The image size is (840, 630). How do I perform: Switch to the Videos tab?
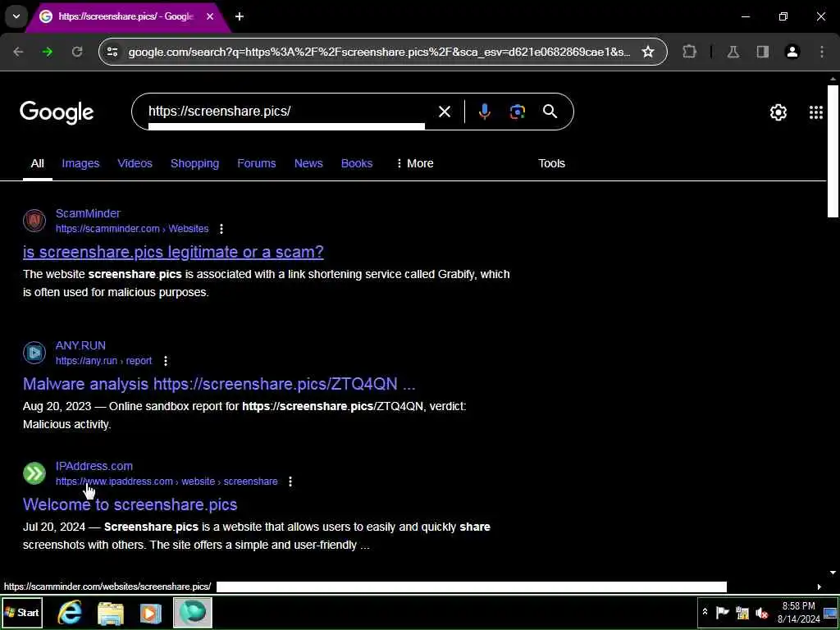135,163
